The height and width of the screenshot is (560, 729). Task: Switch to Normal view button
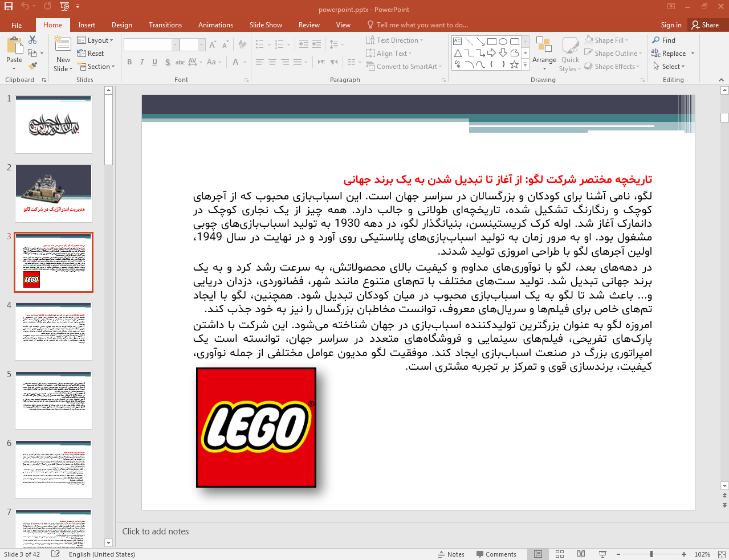coord(538,554)
